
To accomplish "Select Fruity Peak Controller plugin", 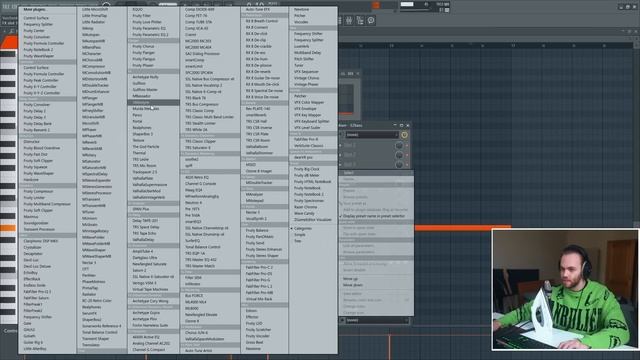I will pyautogui.click(x=41, y=80).
